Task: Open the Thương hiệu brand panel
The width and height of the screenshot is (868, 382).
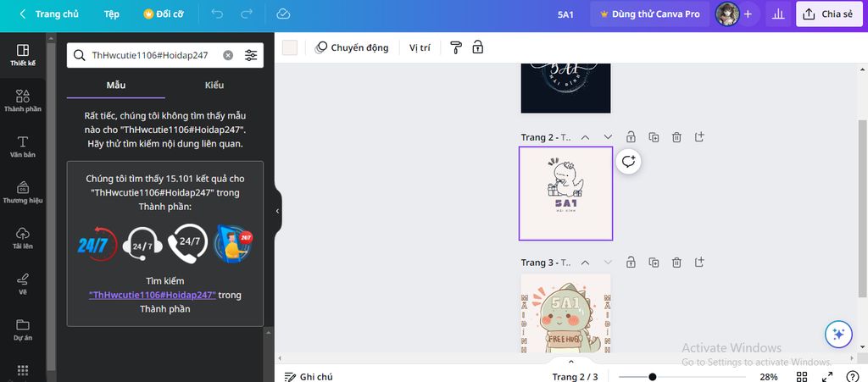Action: (x=23, y=192)
